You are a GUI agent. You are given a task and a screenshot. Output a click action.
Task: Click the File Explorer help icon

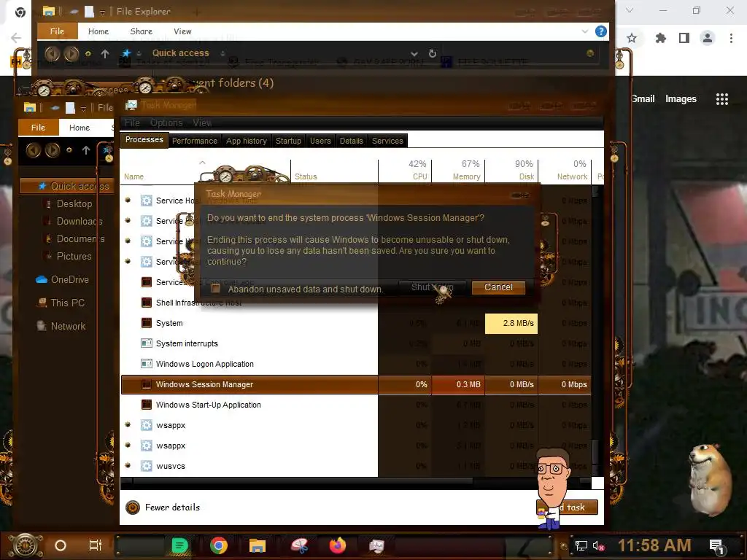601,31
